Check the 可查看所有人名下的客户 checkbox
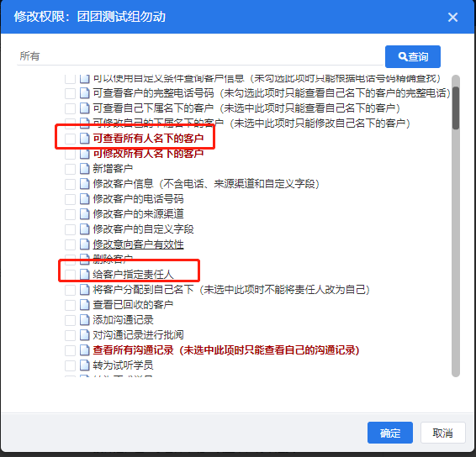476x457 pixels. coord(70,139)
